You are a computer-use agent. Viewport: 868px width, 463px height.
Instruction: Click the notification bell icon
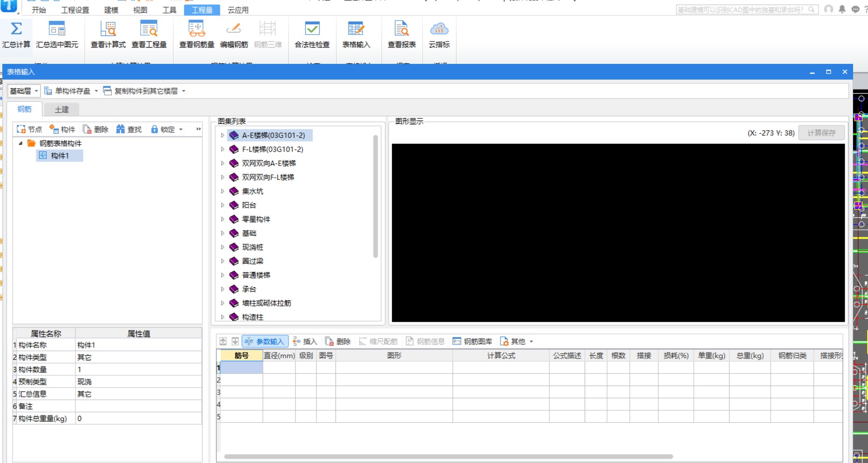point(842,9)
